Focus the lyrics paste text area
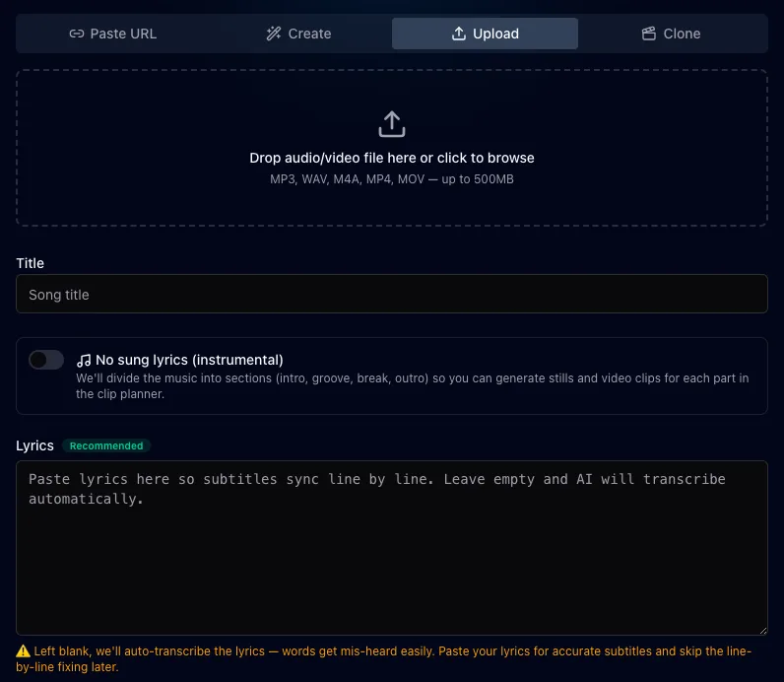The width and height of the screenshot is (784, 682). point(391,548)
